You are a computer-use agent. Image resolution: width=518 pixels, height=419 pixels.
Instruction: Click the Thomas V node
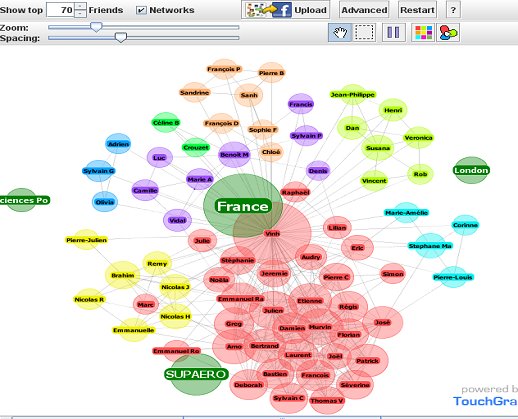click(327, 401)
